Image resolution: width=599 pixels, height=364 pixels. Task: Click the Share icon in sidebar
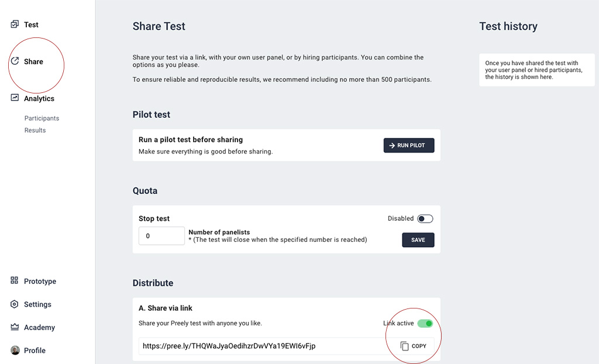[x=15, y=61]
